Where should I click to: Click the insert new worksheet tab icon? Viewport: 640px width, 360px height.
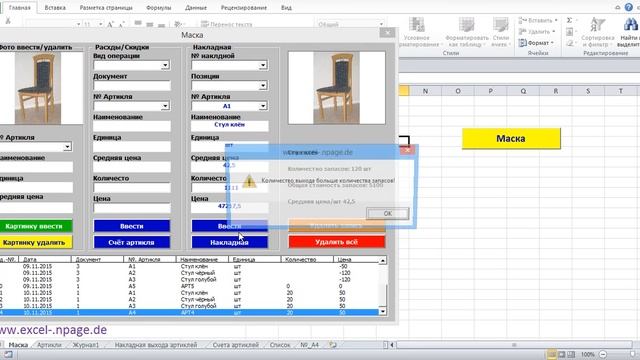333,345
